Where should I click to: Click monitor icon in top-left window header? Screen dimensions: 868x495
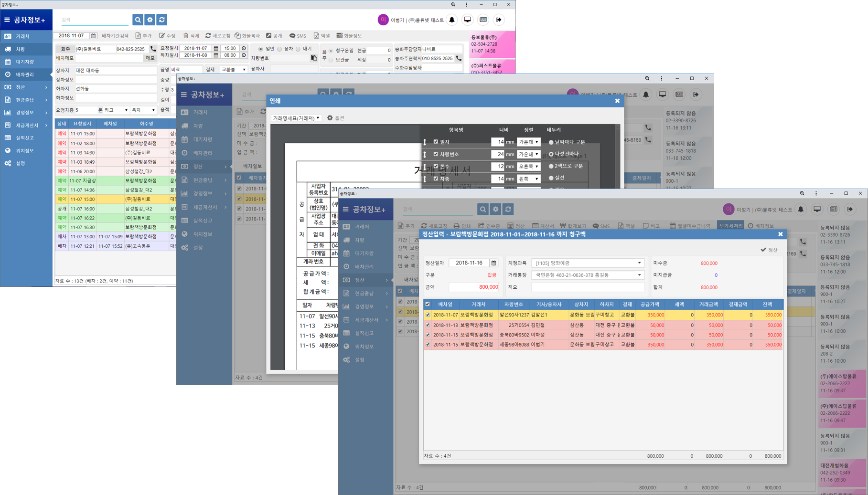468,20
